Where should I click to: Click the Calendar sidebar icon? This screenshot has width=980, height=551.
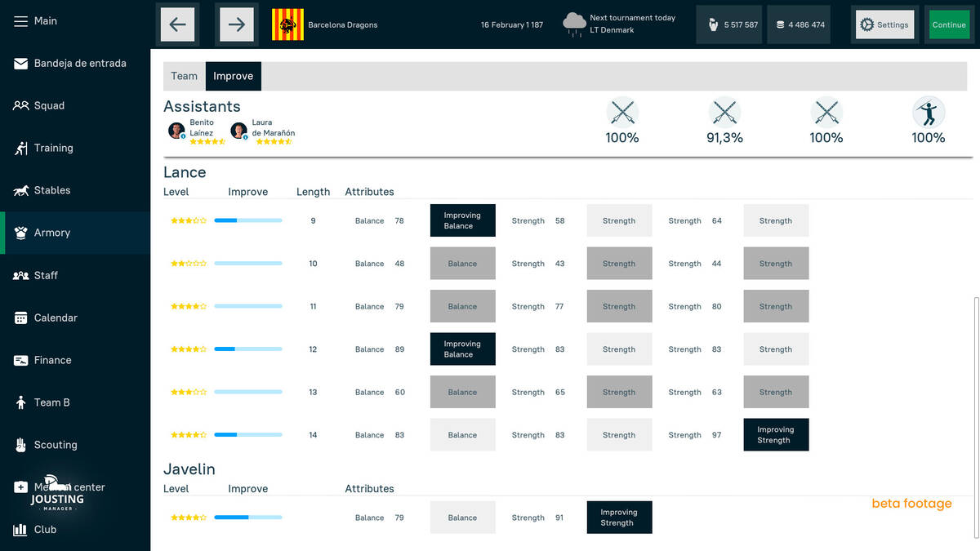(x=20, y=318)
